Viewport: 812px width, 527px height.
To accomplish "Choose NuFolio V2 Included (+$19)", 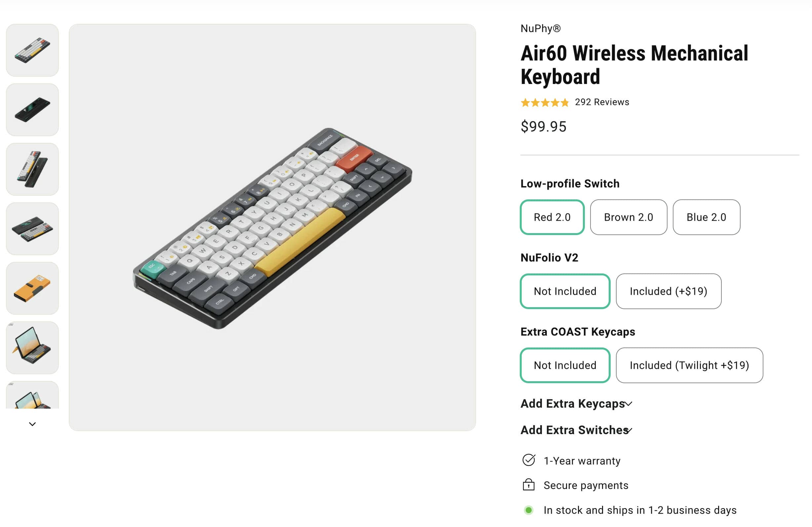I will pos(668,291).
